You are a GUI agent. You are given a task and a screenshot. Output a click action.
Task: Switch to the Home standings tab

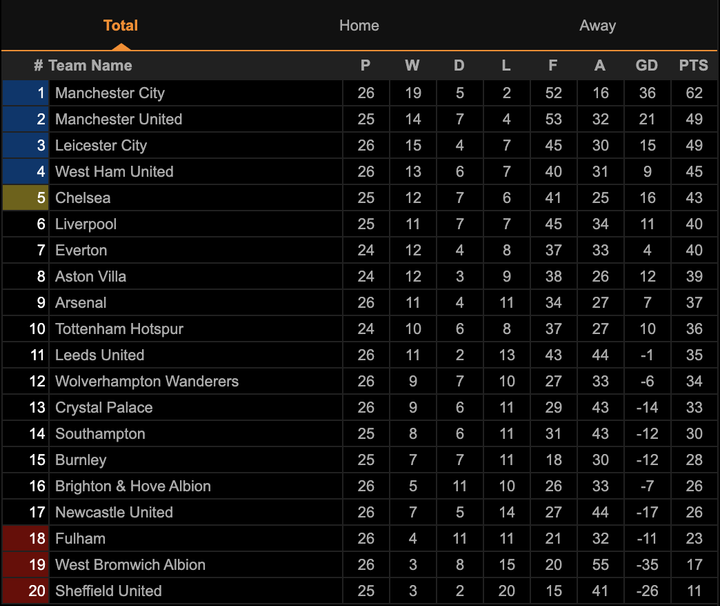pos(359,25)
